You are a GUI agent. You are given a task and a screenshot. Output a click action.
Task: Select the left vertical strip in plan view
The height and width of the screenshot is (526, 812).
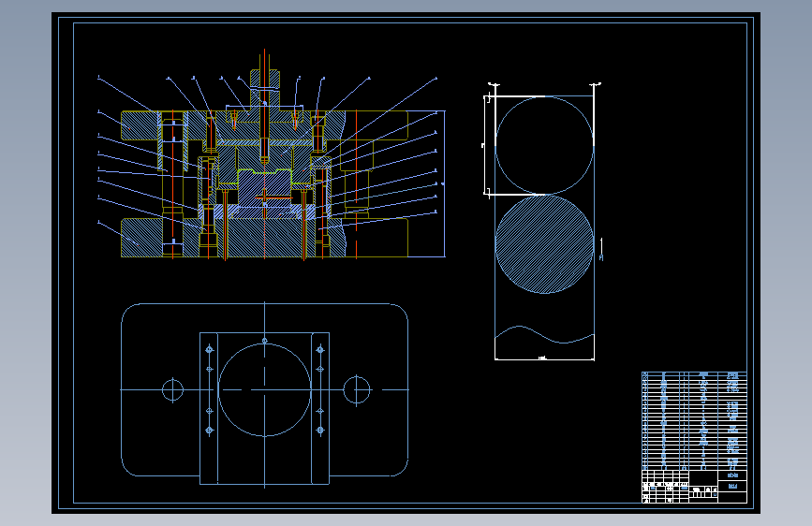[209, 408]
